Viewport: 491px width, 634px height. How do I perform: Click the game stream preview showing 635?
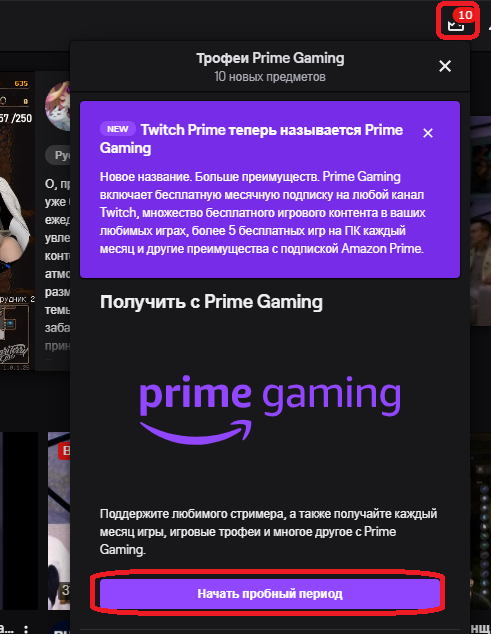[17, 221]
